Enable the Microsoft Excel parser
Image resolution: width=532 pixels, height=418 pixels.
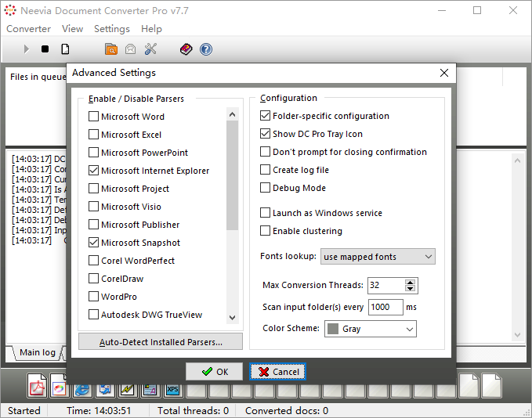click(93, 135)
